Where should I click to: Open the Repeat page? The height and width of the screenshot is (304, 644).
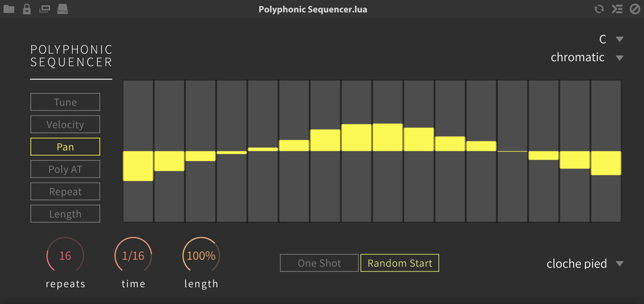65,192
